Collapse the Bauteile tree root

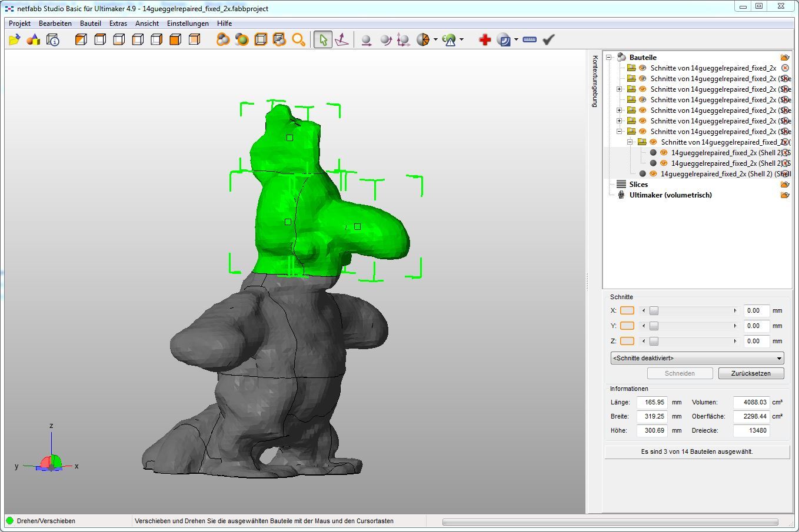point(609,58)
